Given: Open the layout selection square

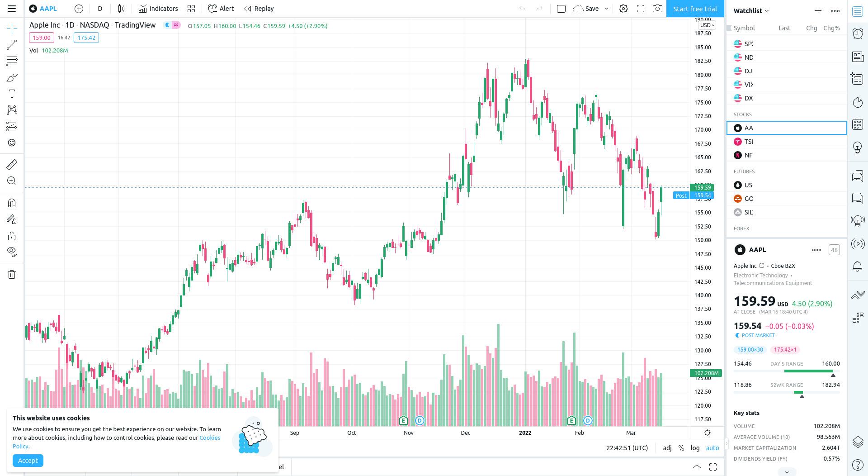Looking at the screenshot, I should tap(561, 9).
